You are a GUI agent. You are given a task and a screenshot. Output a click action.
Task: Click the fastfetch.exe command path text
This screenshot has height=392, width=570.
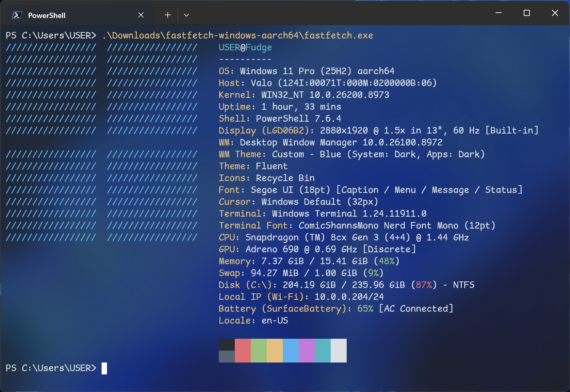click(238, 36)
